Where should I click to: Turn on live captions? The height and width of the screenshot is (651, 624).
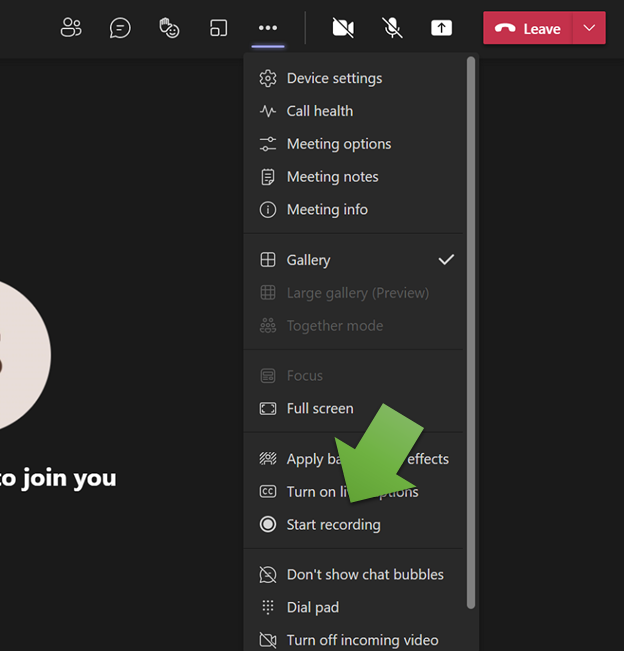click(354, 492)
